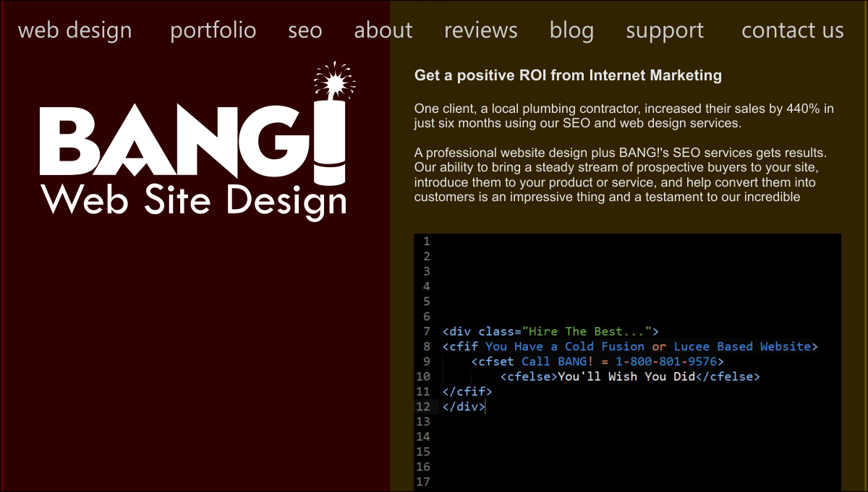
Task: Click the closing cfif tag line
Action: pyautogui.click(x=467, y=391)
